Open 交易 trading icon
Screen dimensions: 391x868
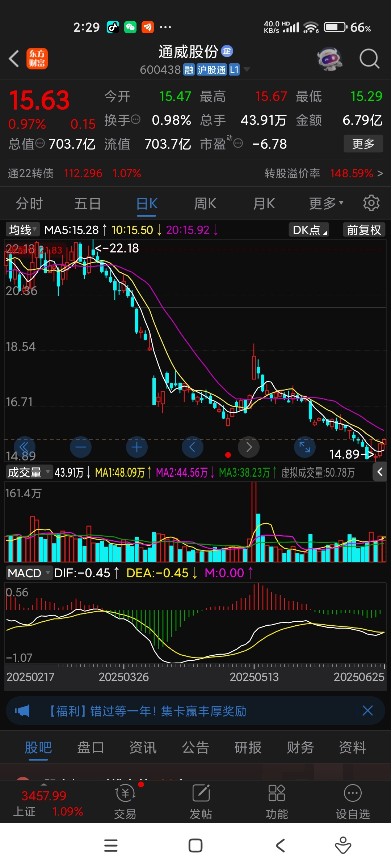[x=125, y=801]
